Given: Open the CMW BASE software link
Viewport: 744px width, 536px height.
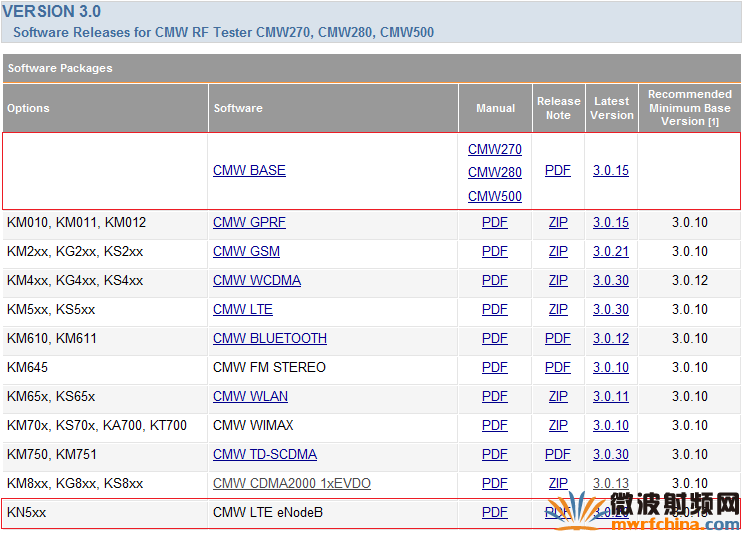Looking at the screenshot, I should pyautogui.click(x=249, y=170).
